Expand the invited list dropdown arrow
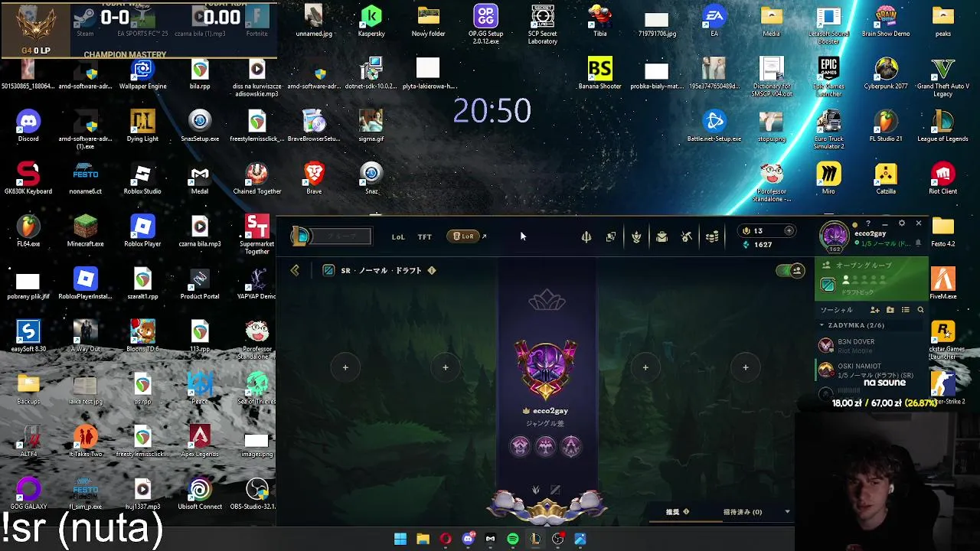Image resolution: width=980 pixels, height=551 pixels. [x=787, y=512]
